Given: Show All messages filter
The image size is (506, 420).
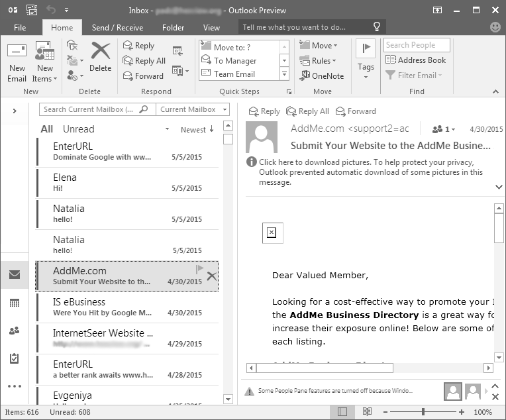Looking at the screenshot, I should coord(46,129).
